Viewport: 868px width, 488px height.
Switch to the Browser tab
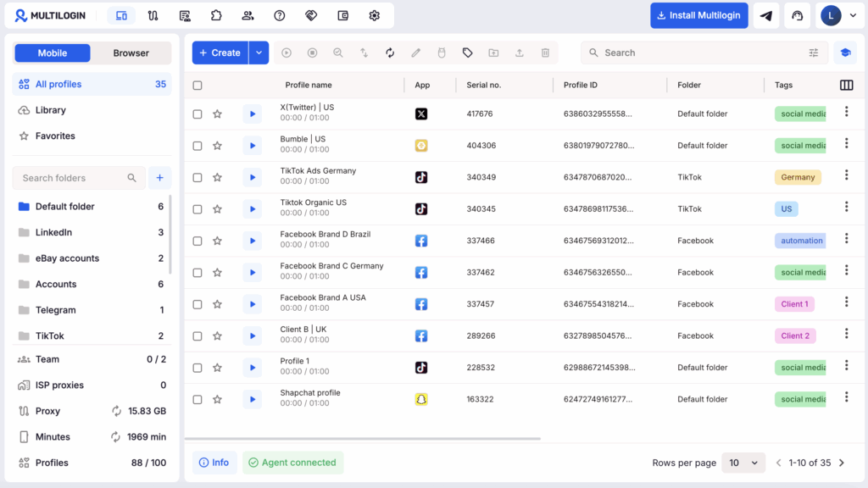click(x=131, y=53)
